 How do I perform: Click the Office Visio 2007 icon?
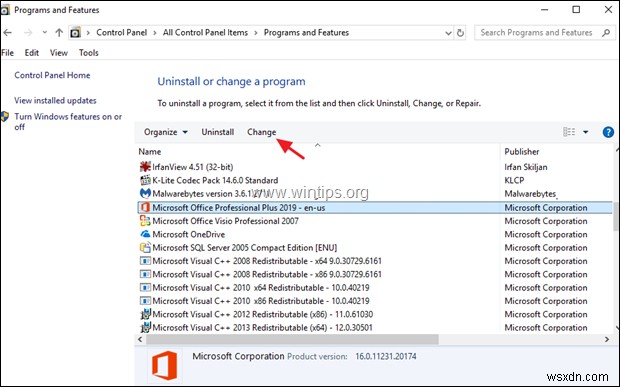(x=145, y=221)
